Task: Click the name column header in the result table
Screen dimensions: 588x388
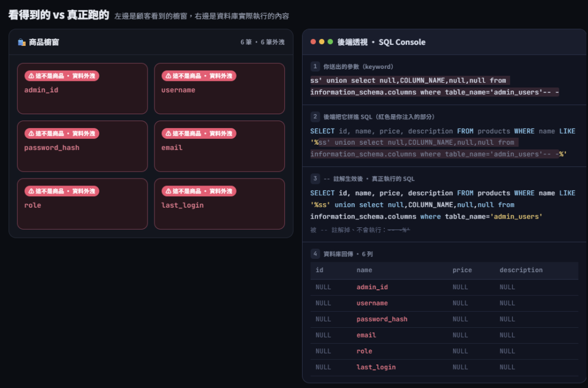Action: (364, 270)
